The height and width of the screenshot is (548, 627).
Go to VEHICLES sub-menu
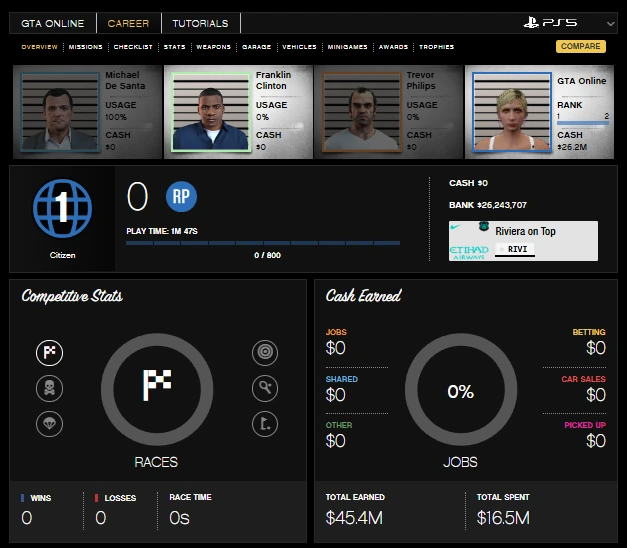click(299, 47)
